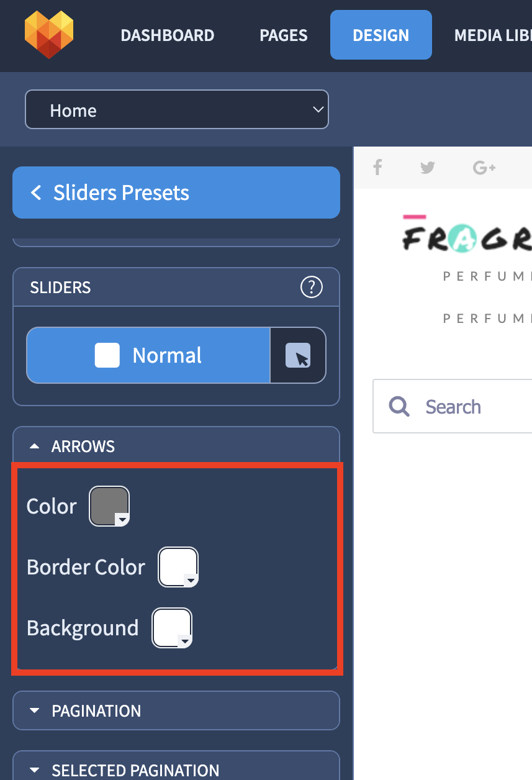The height and width of the screenshot is (780, 532).
Task: Click the Twitter bird icon
Action: click(427, 168)
